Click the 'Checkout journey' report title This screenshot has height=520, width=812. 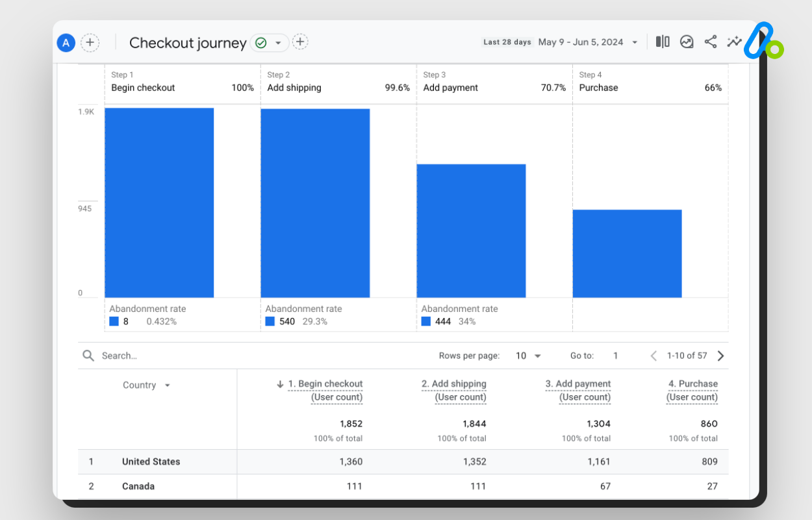188,43
